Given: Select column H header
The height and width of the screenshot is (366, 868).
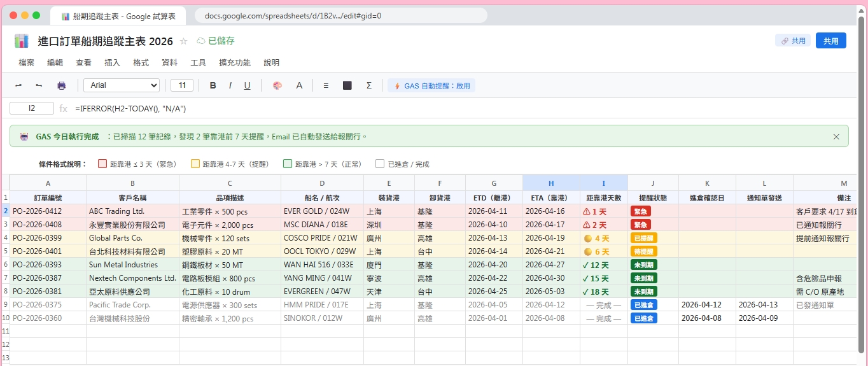Looking at the screenshot, I should click(551, 183).
